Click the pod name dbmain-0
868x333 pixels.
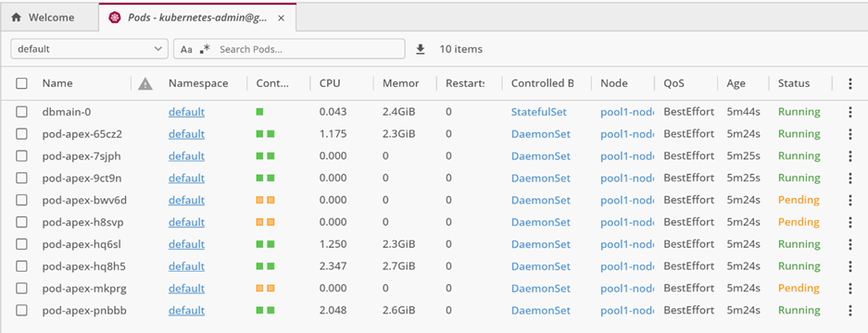tap(67, 112)
